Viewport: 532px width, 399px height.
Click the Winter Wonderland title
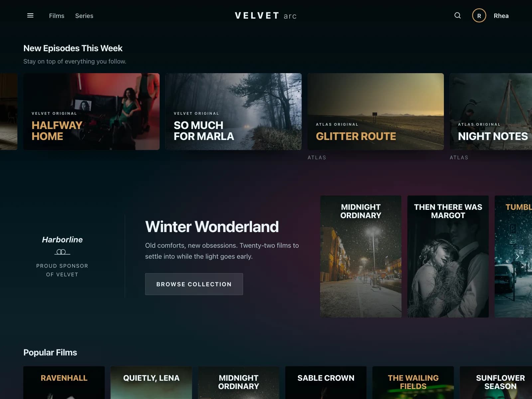coord(212,227)
